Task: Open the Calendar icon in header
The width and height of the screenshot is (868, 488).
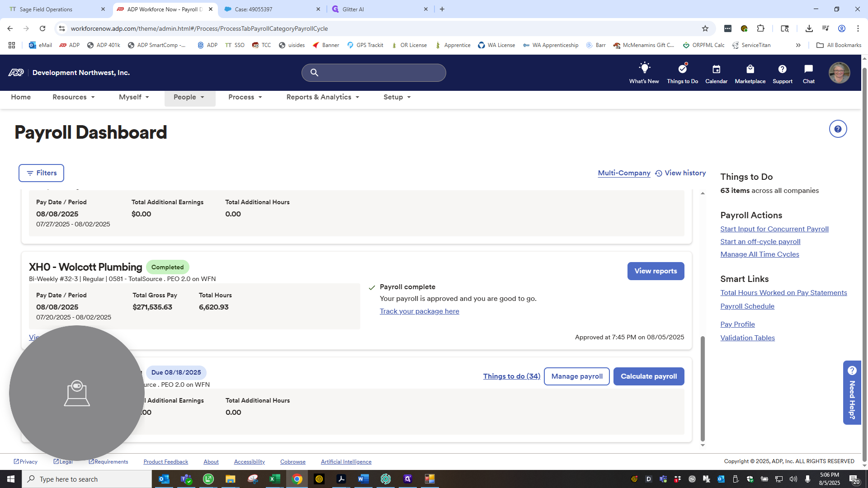Action: [716, 69]
